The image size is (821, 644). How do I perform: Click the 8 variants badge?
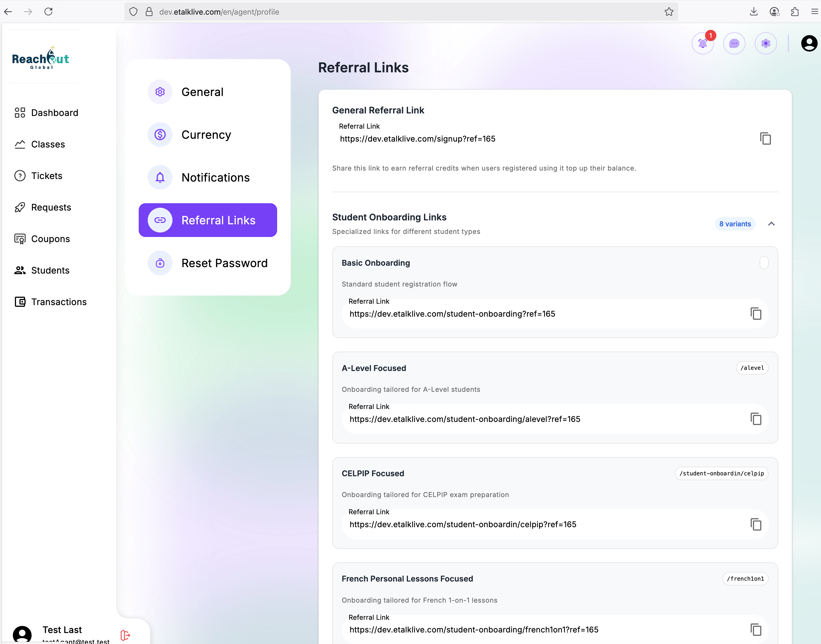(x=735, y=224)
